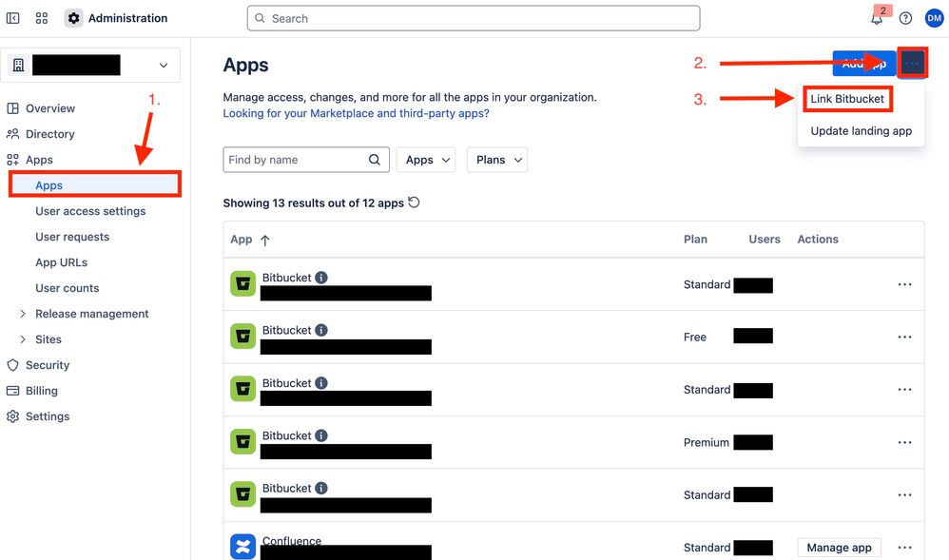Focus the Find by name field

coord(306,160)
